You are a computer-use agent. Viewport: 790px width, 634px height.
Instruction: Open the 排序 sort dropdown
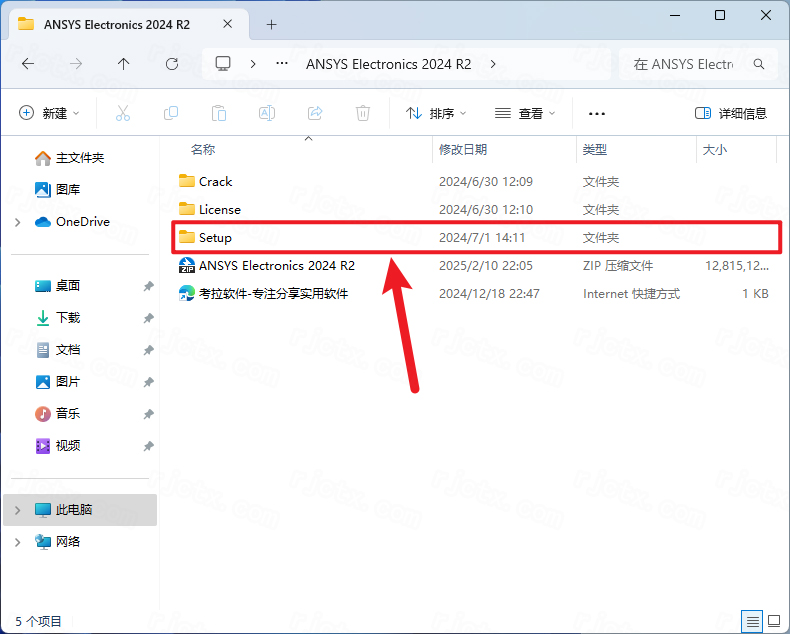(436, 114)
